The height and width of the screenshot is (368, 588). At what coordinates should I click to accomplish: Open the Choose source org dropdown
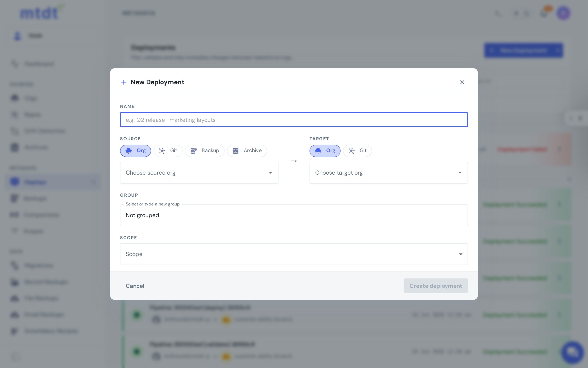pos(199,173)
